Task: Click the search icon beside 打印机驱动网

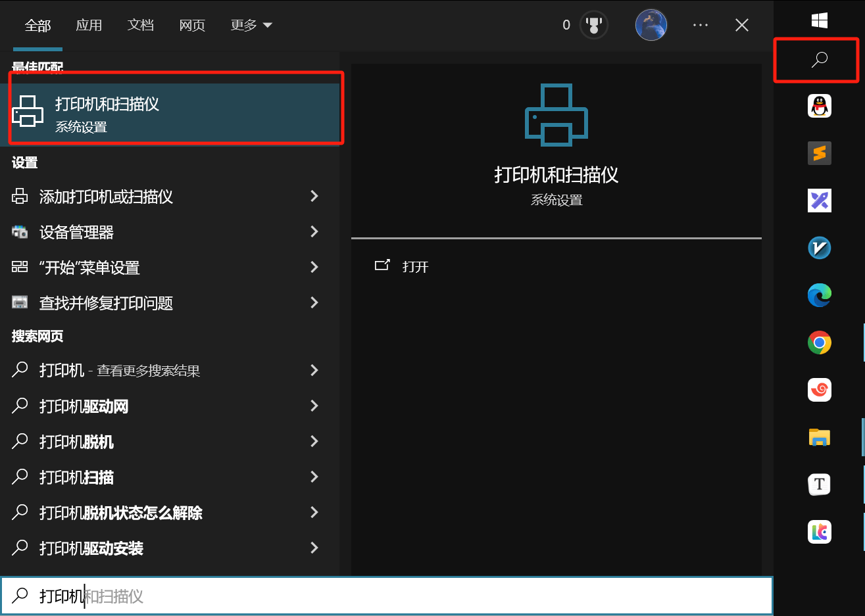Action: coord(20,406)
